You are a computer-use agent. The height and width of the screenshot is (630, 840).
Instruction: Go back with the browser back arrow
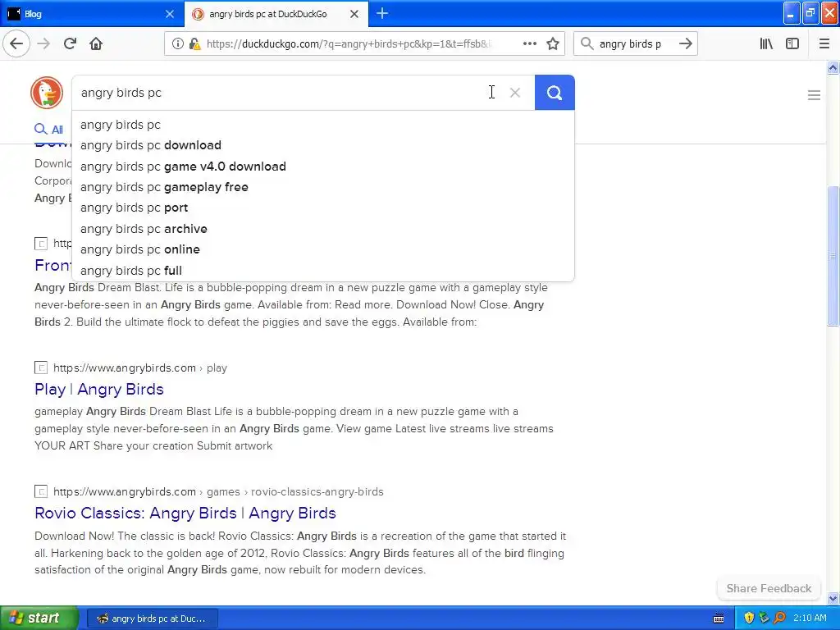pyautogui.click(x=16, y=44)
